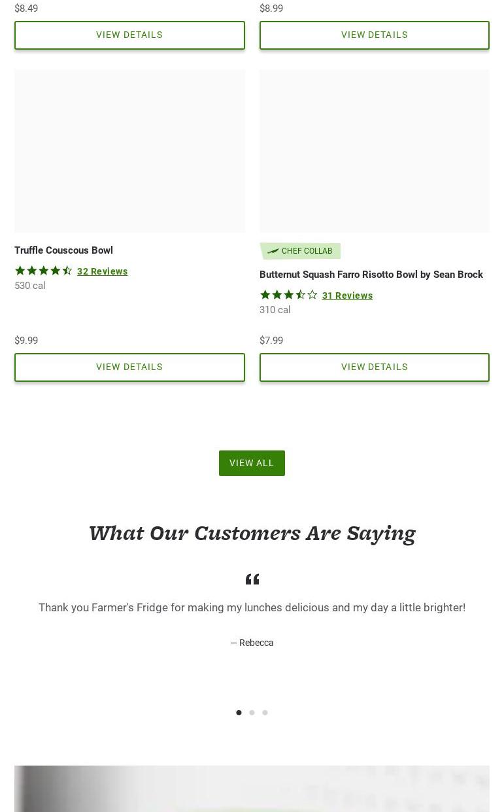Open the 31 Reviews link
The width and height of the screenshot is (504, 812).
click(347, 296)
